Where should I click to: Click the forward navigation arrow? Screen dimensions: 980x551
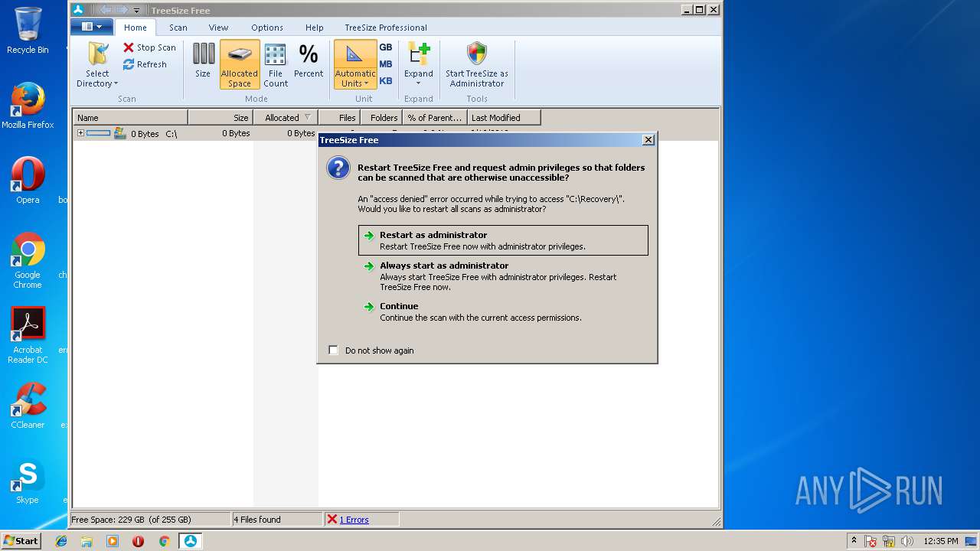(x=121, y=10)
